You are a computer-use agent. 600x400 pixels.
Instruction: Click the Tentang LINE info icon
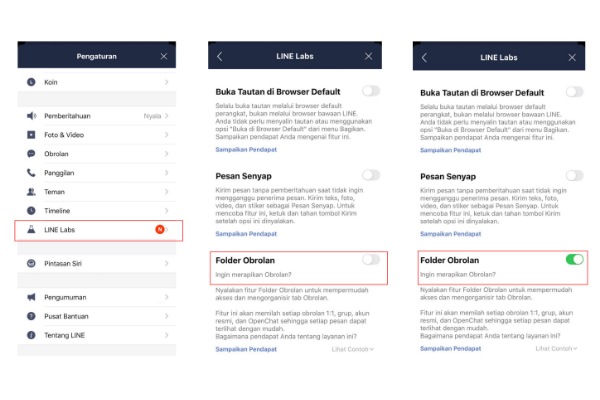pos(31,334)
